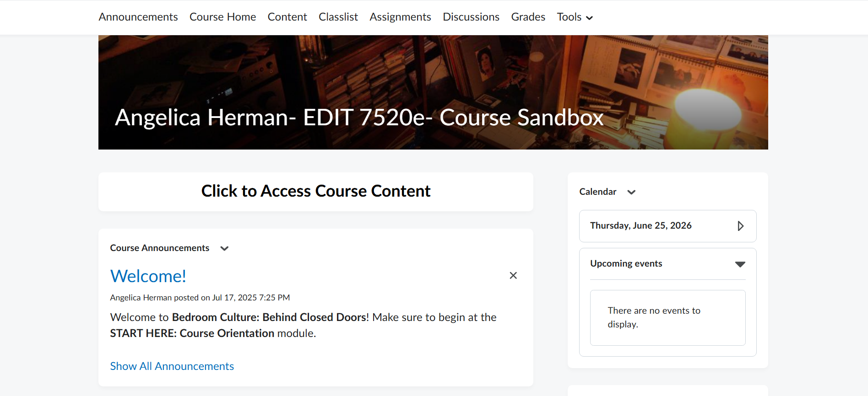Open the Course Announcements heading
868x396 pixels.
[x=160, y=248]
